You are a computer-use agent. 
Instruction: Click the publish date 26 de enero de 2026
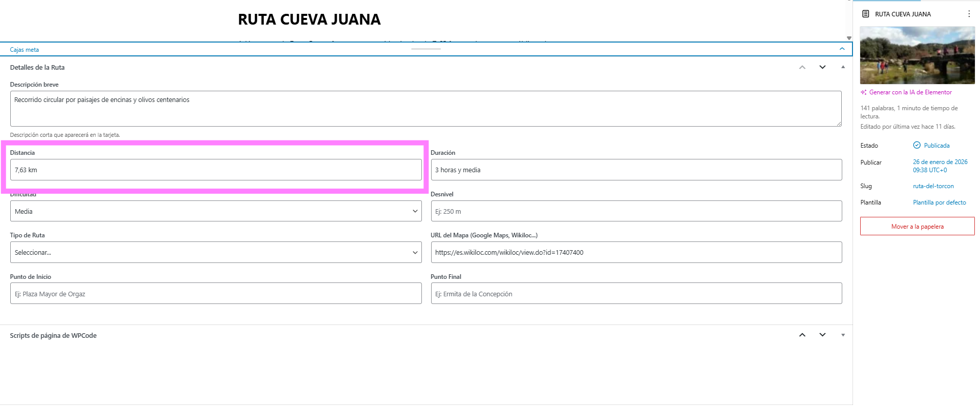(x=940, y=162)
